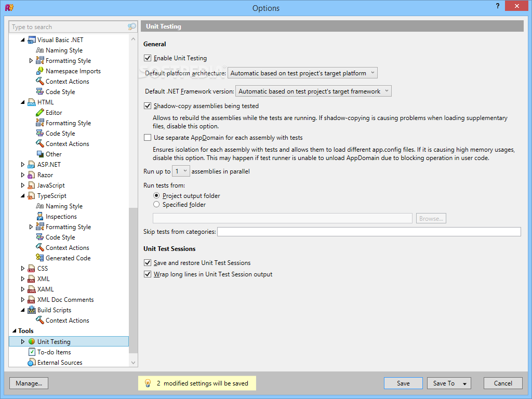
Task: Click the HTML file icon
Action: click(32, 102)
